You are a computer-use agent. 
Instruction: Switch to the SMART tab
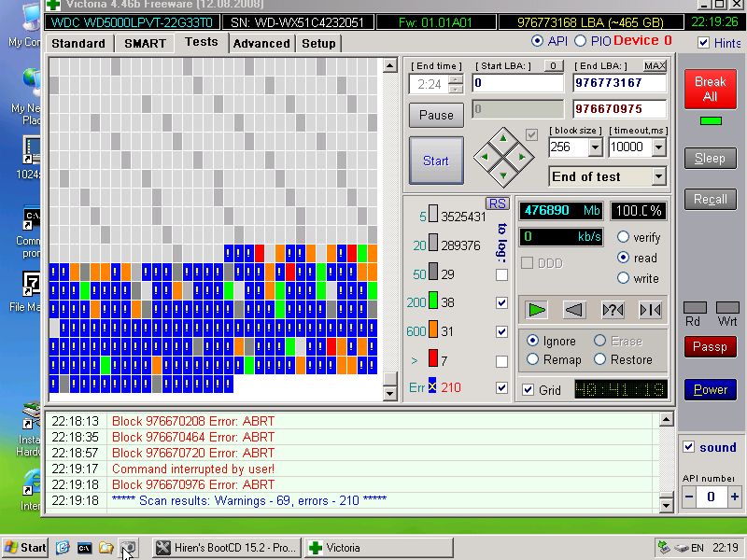(145, 43)
